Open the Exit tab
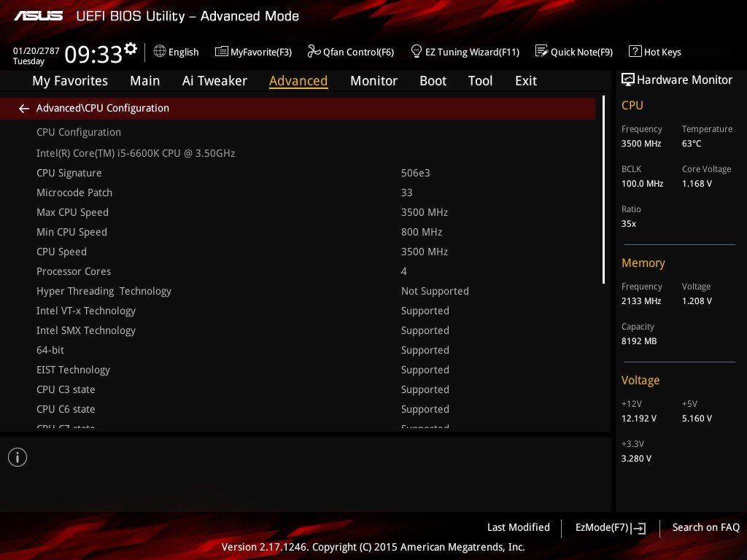 coord(526,81)
